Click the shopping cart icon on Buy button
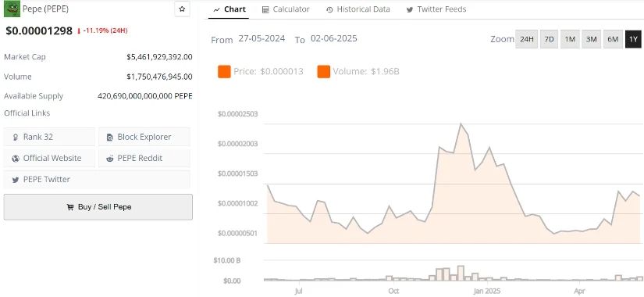The width and height of the screenshot is (644, 297). click(70, 207)
